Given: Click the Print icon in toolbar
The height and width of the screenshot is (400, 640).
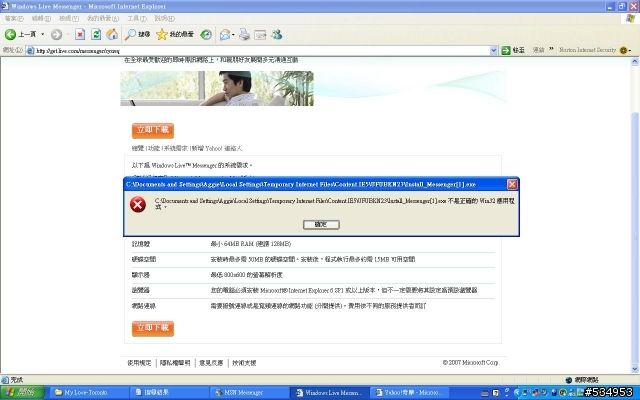Looking at the screenshot, I should pyautogui.click(x=244, y=35).
